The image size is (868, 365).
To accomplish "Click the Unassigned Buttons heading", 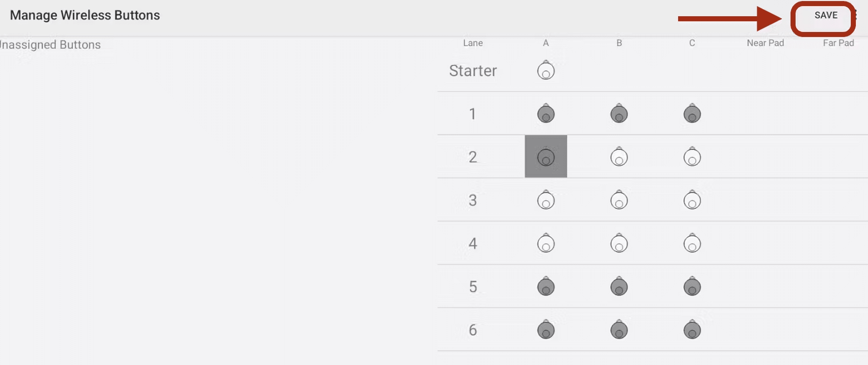I will (50, 45).
